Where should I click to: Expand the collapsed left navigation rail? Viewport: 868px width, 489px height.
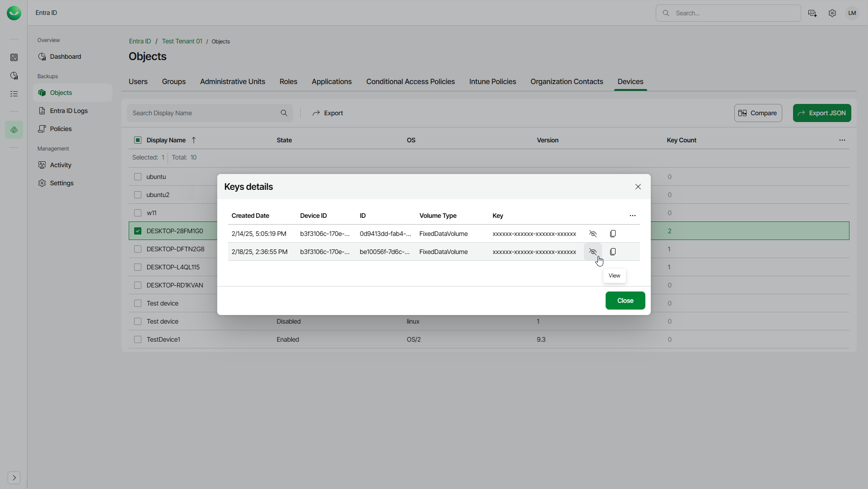click(x=14, y=478)
